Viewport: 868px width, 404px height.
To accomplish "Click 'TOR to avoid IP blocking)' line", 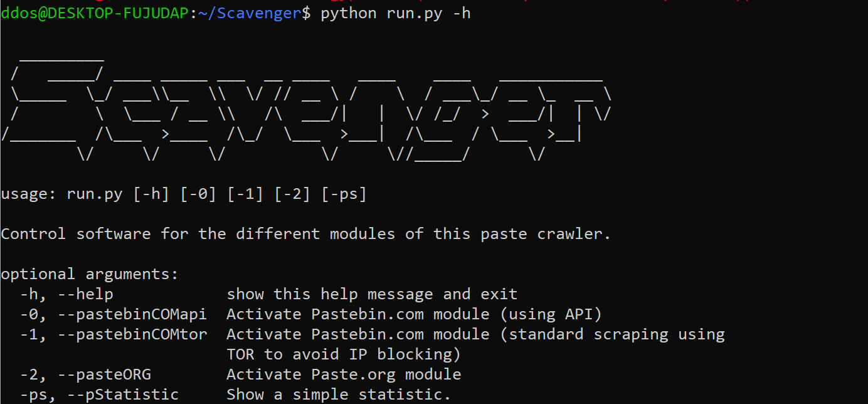I will [x=344, y=354].
